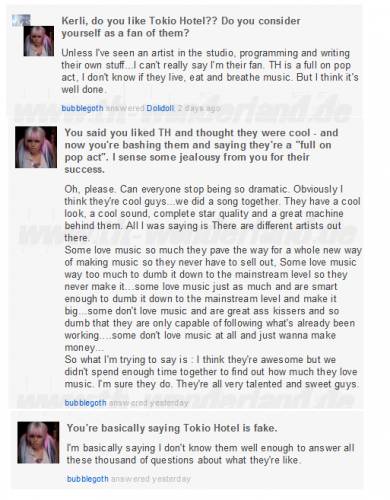Click paragraph starting 'Oh, please. Can everyone stop'
The image size is (390, 500).
[x=212, y=213]
